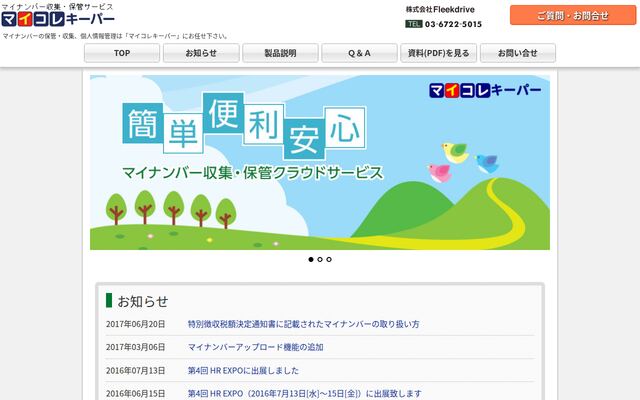Click the tagline マイナンバーの保管・収集 text
This screenshot has width=640, height=400.
(x=116, y=36)
